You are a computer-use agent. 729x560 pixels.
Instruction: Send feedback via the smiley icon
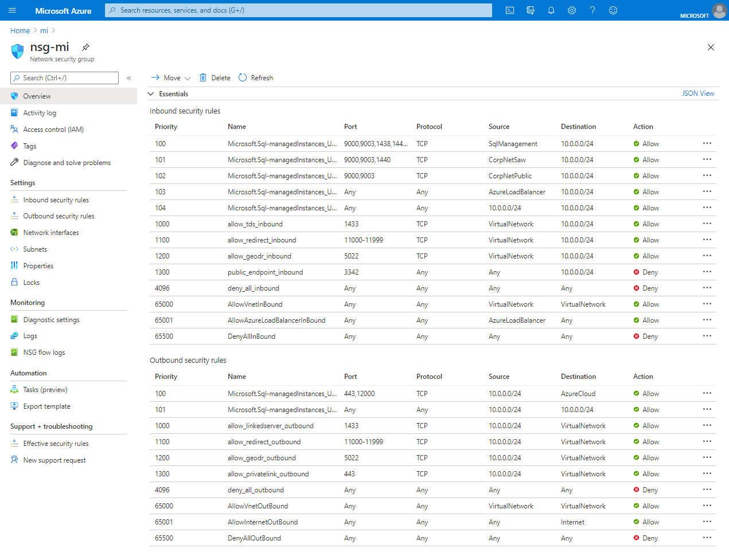613,10
